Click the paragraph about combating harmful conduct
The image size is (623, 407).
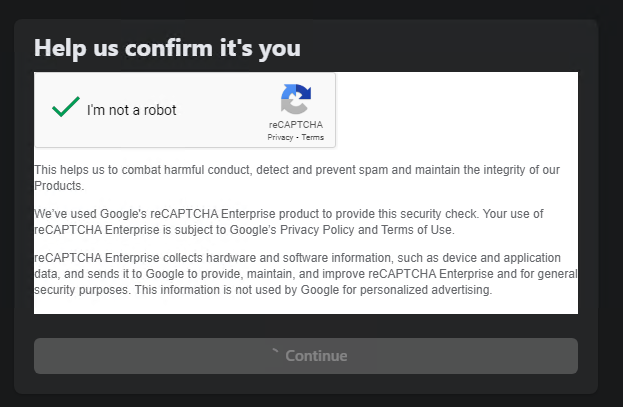(297, 178)
